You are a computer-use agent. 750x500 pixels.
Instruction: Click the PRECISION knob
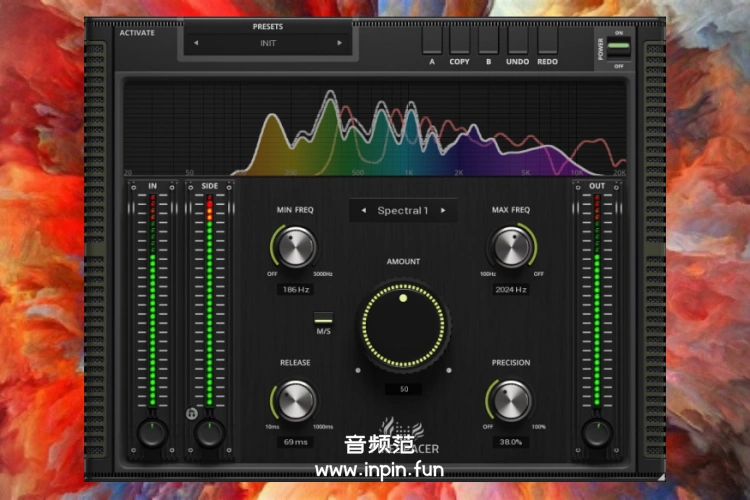click(511, 400)
